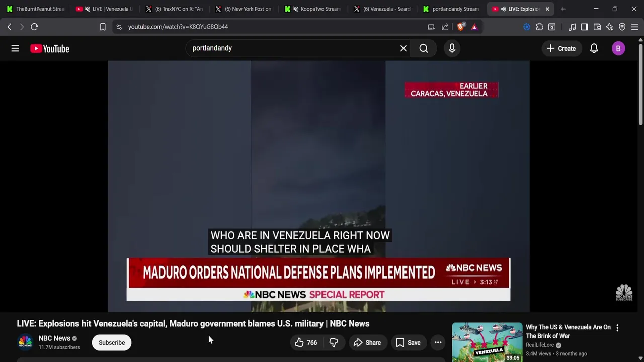Open Brave Rewards triangle icon
Image resolution: width=644 pixels, height=362 pixels.
click(474, 27)
